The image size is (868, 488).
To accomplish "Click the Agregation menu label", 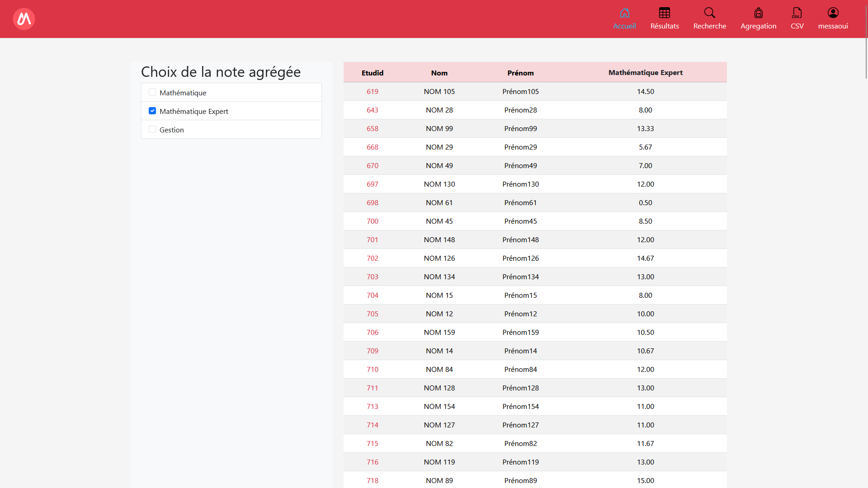I will 758,26.
